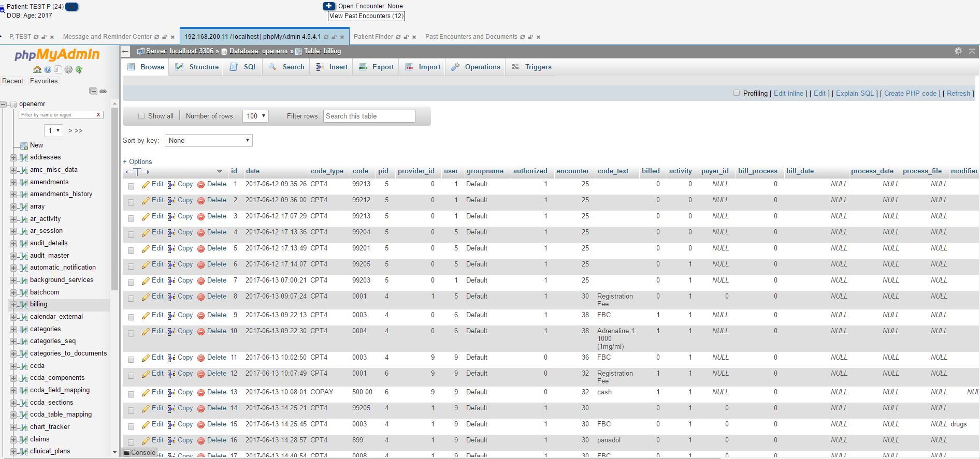Screen dimensions: 980x459
Task: Open page settings gear in top bar
Action: pos(958,51)
